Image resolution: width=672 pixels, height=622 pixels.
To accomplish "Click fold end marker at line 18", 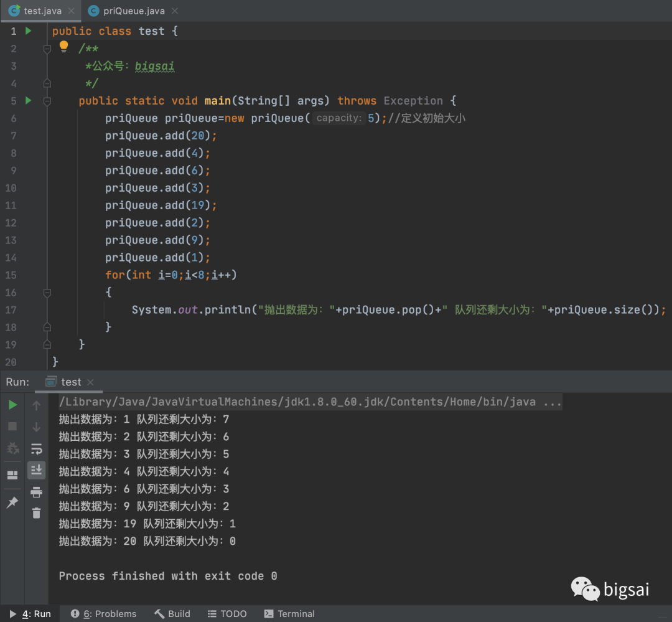I will [47, 327].
